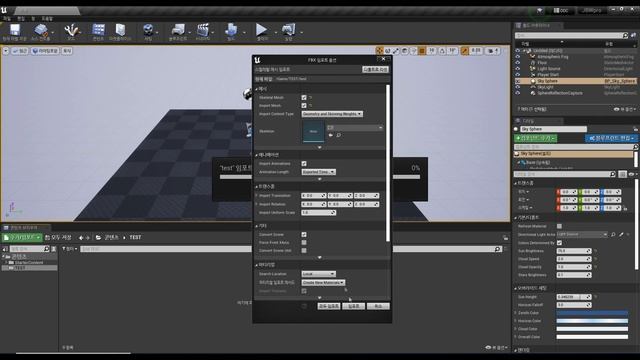Image resolution: width=640 pixels, height=360 pixels.
Task: Click the search icon in World Outliner
Action: (626, 36)
